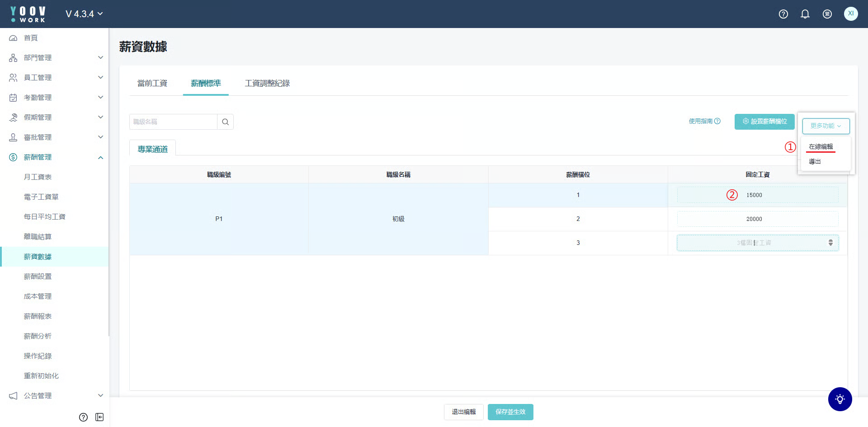Switch to the 當前工資 tab
Screen dimensions: 868x427
(x=152, y=84)
